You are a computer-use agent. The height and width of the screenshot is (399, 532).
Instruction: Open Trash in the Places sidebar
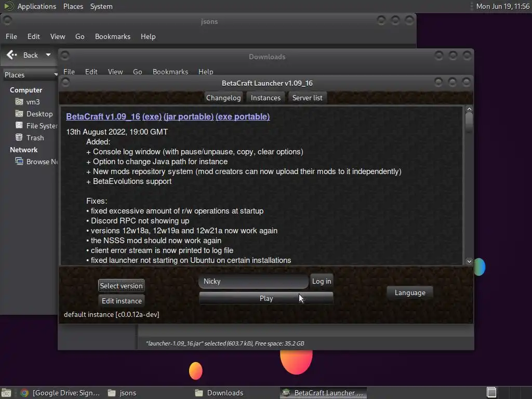tap(35, 137)
